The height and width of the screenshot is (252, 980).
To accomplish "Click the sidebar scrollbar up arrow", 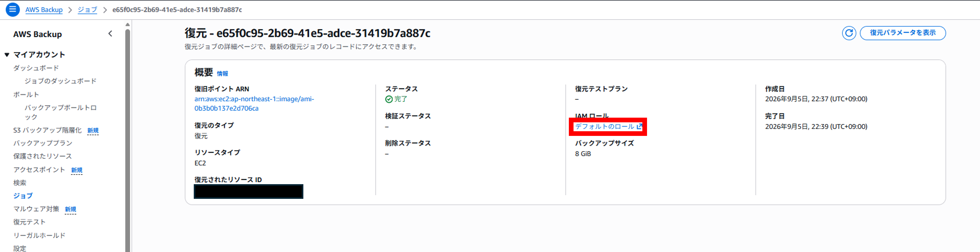I will tap(127, 24).
